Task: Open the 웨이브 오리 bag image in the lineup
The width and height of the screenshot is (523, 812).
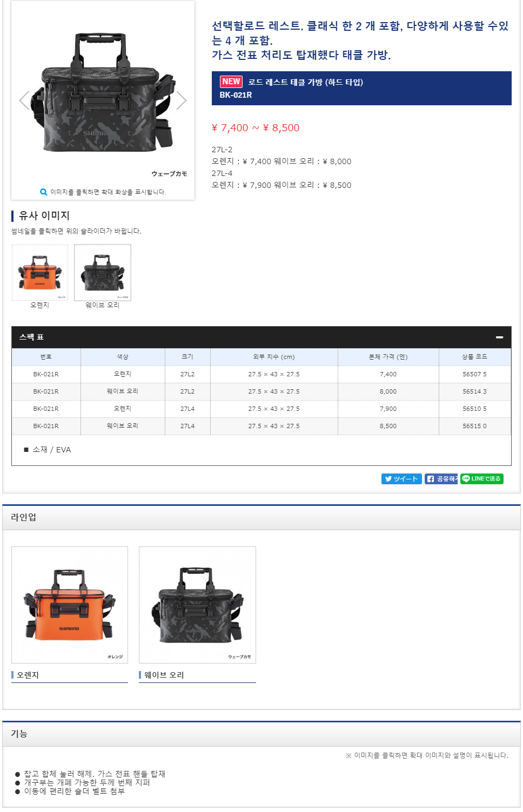Action: pyautogui.click(x=197, y=605)
